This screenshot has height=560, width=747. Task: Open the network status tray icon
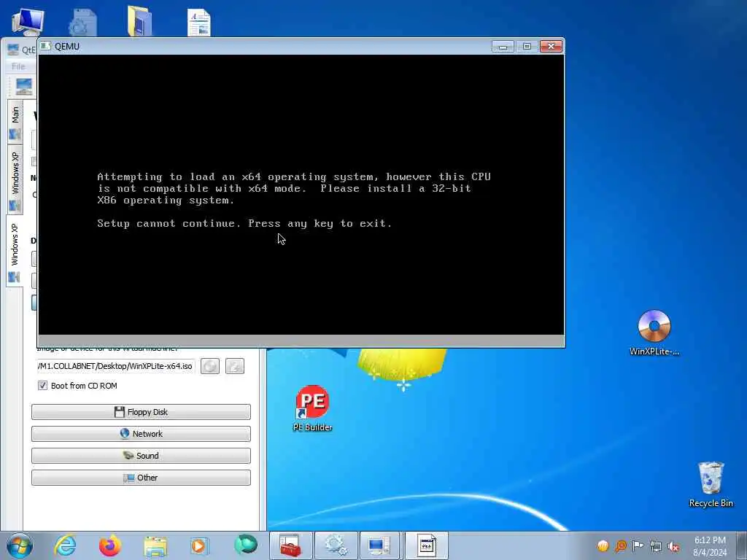point(656,546)
